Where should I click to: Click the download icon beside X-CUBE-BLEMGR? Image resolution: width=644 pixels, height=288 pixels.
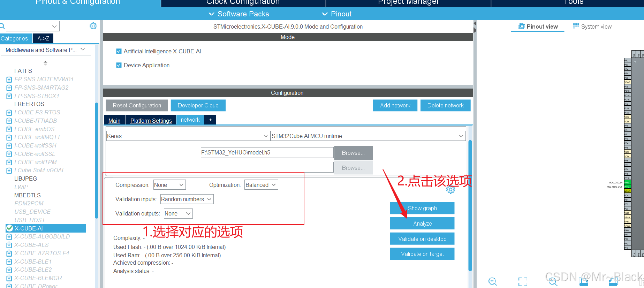tap(9, 278)
